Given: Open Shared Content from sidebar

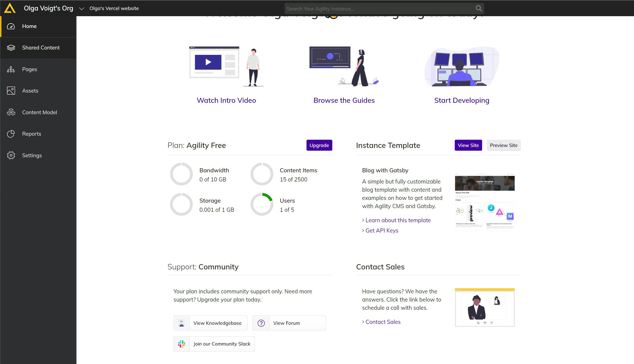Looking at the screenshot, I should [11, 47].
